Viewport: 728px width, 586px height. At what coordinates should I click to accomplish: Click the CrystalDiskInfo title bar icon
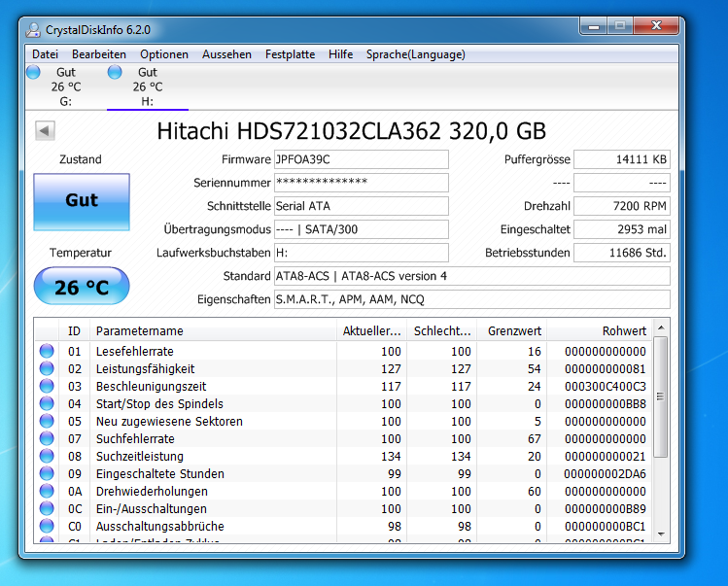pyautogui.click(x=33, y=30)
